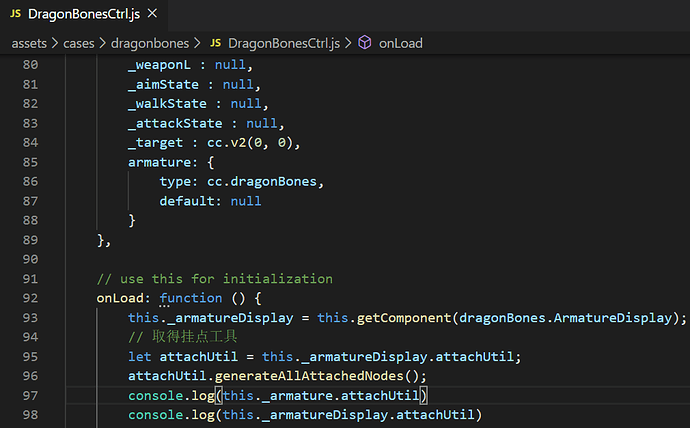690x428 pixels.
Task: Click the JS icon in the breadcrumb bar
Action: pyautogui.click(x=214, y=43)
